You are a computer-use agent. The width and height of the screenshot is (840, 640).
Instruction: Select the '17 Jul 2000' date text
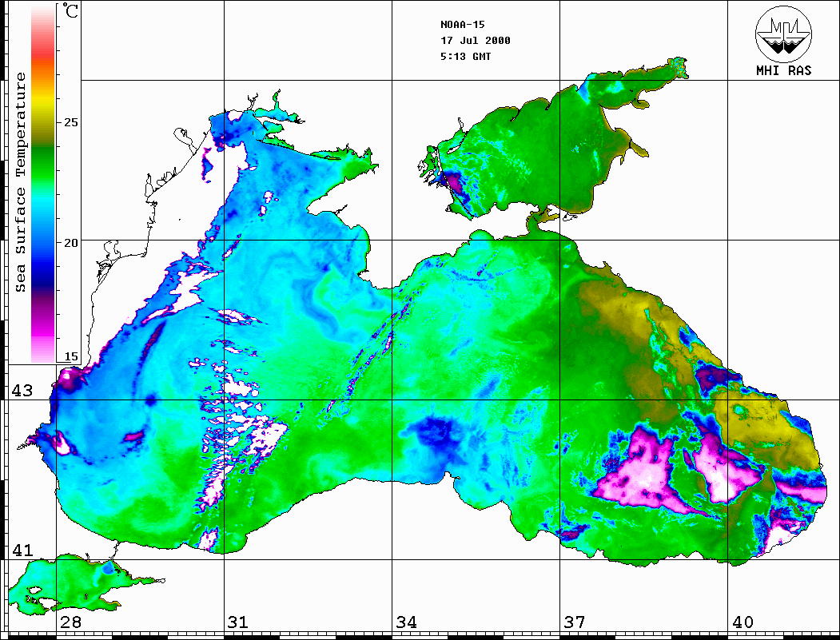(x=476, y=41)
